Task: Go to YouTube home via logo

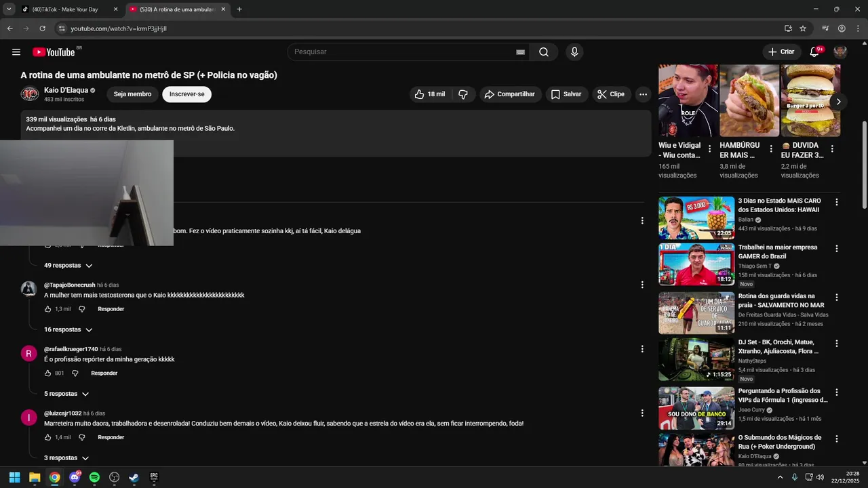Action: (54, 52)
